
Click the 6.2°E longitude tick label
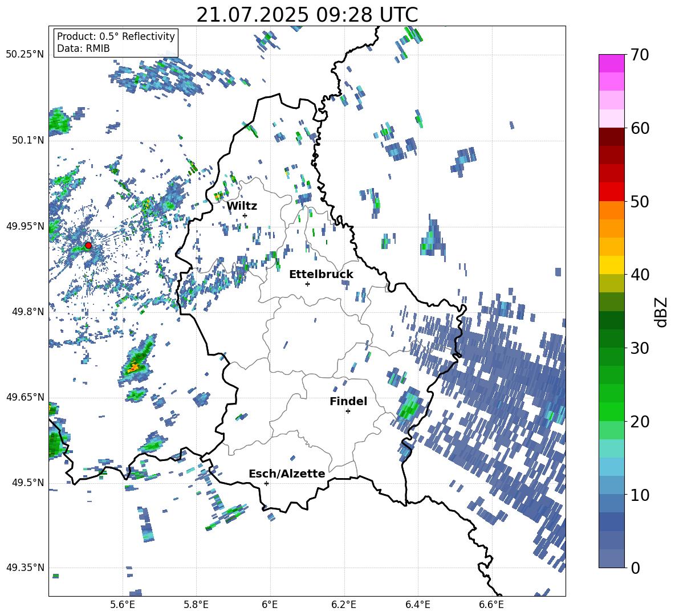tap(344, 605)
